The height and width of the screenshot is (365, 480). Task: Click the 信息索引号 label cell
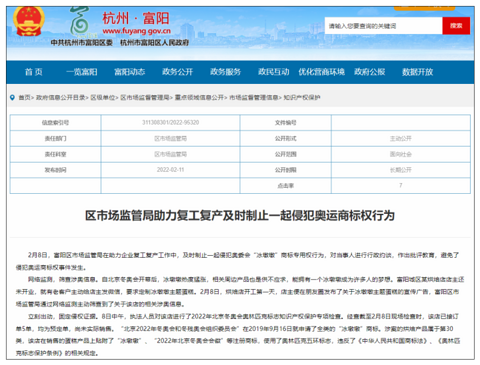coord(55,123)
